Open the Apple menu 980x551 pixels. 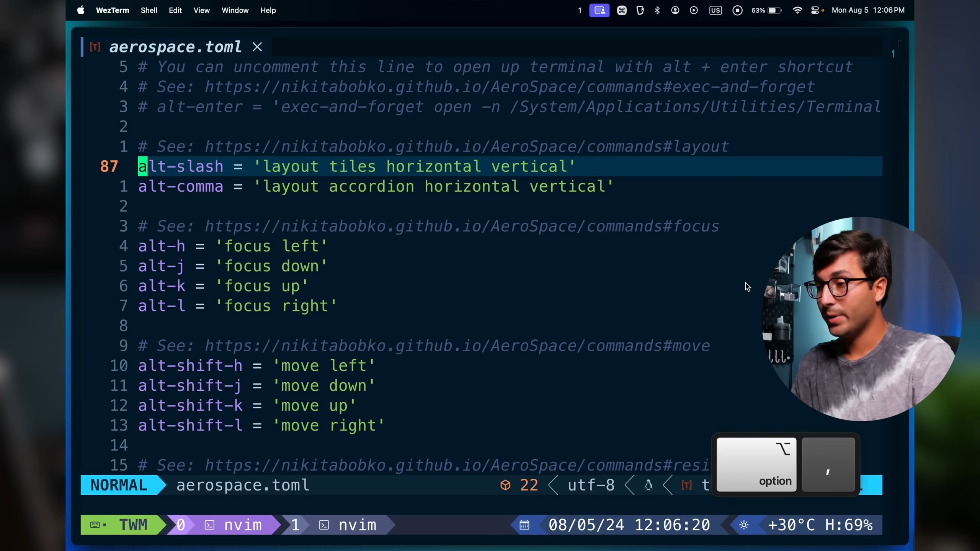(81, 10)
